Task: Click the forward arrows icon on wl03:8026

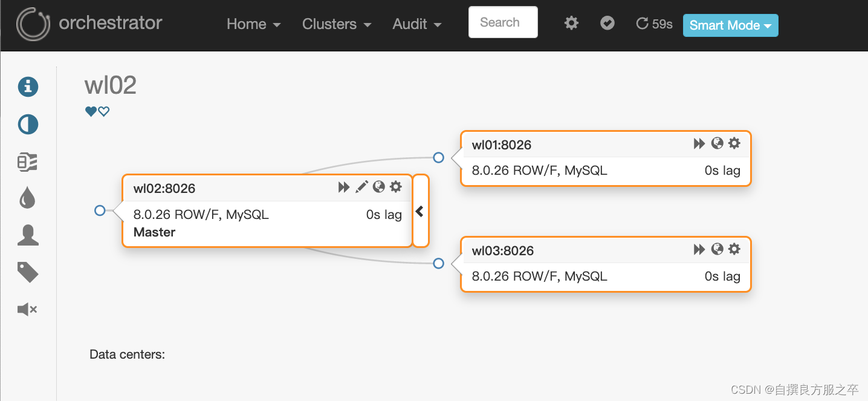Action: pos(699,249)
